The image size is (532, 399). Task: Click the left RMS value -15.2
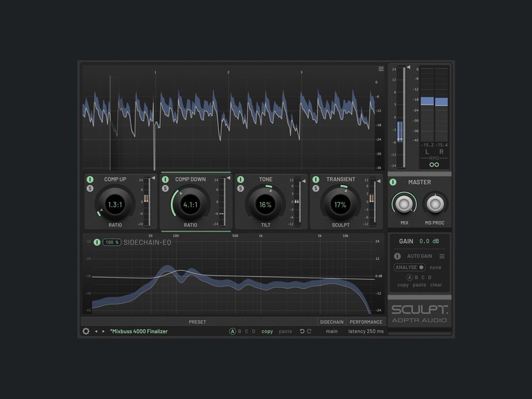pos(427,145)
